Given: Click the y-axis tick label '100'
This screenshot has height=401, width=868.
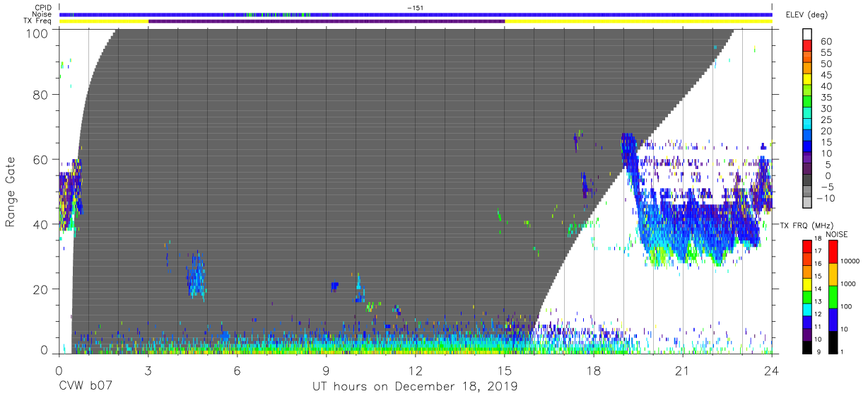Looking at the screenshot, I should click(36, 33).
